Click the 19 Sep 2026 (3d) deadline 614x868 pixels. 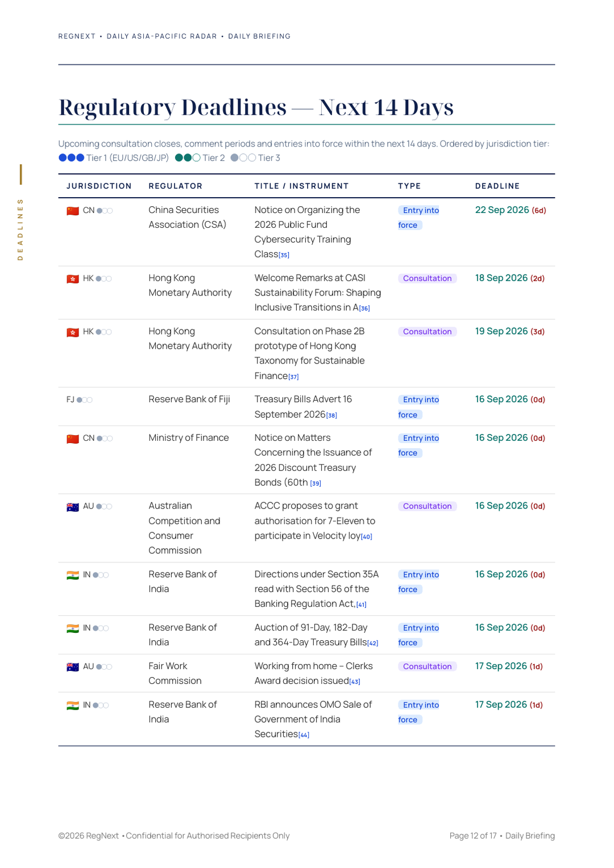510,332
